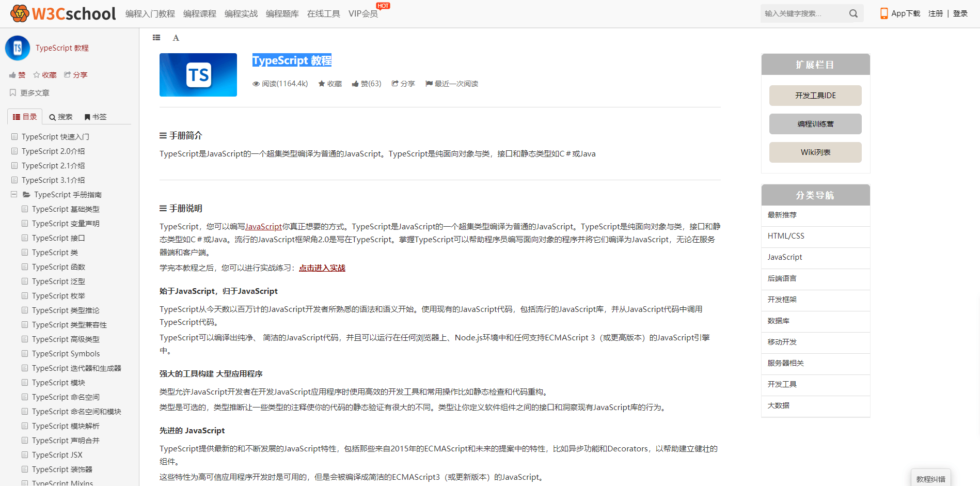Image resolution: width=980 pixels, height=486 pixels.
Task: Click the sidebar 分享 share icon
Action: (x=67, y=75)
